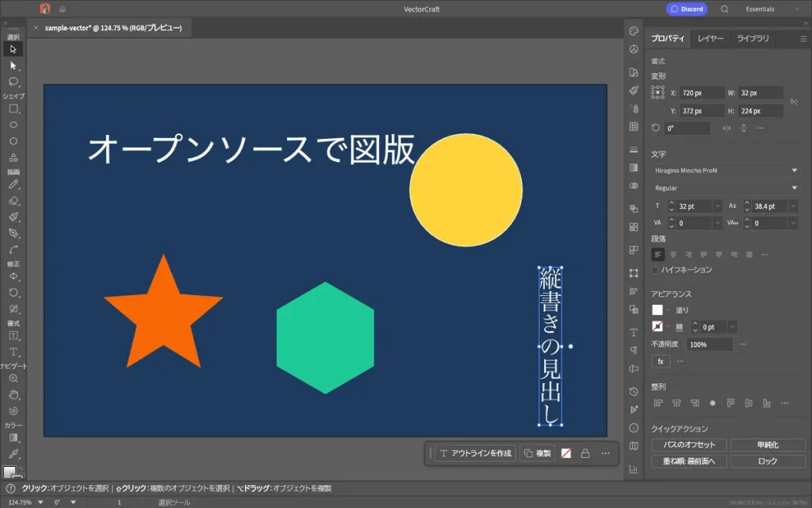Open the Paragraph panel icon in dock
The height and width of the screenshot is (508, 812).
click(x=634, y=350)
